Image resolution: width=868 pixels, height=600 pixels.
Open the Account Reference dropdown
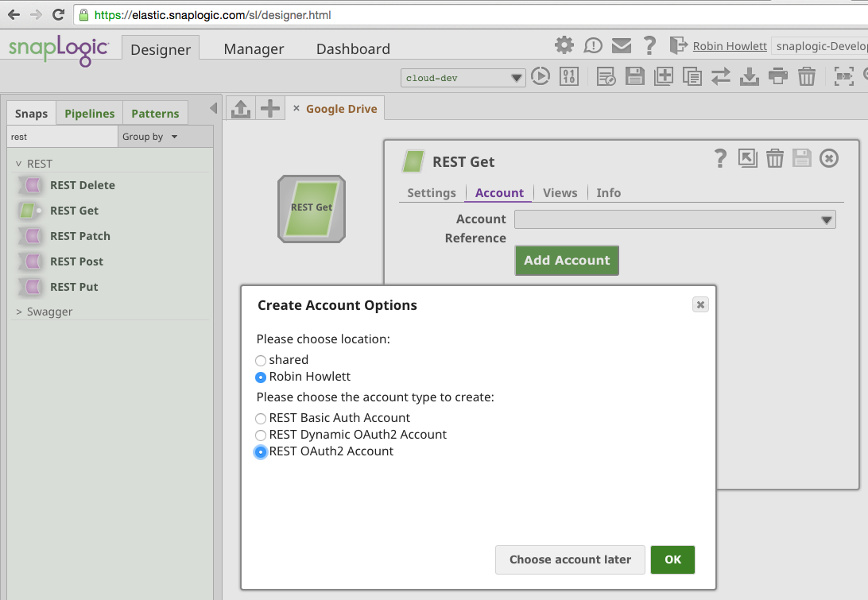point(675,220)
